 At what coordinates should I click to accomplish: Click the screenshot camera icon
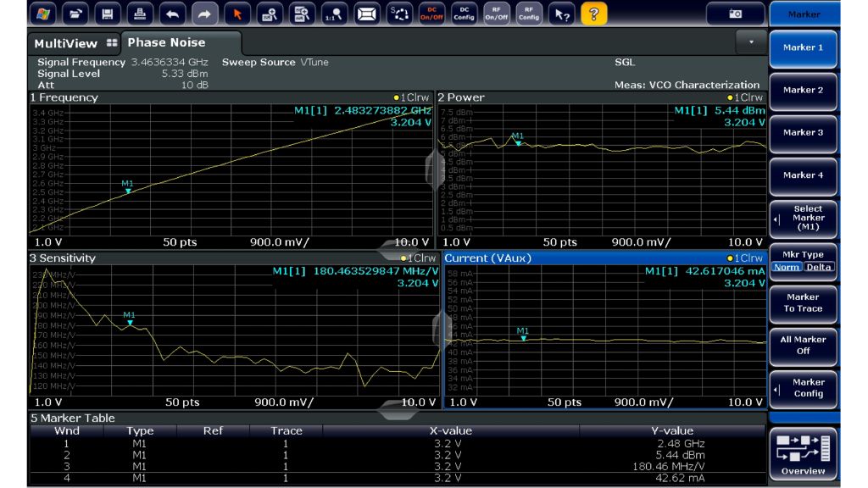coord(734,14)
